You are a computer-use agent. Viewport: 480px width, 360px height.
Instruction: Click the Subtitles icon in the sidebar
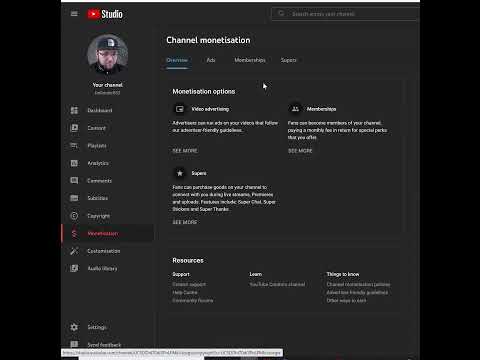[x=74, y=198]
